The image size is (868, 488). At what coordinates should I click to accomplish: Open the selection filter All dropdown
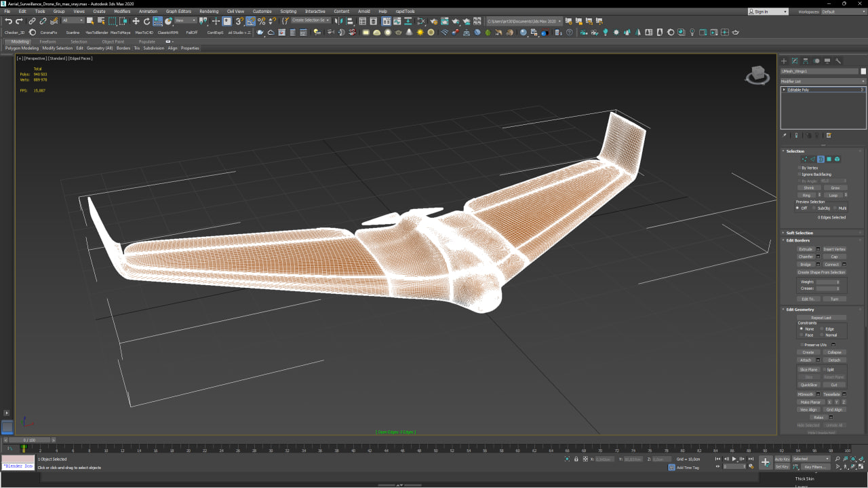[x=73, y=20]
